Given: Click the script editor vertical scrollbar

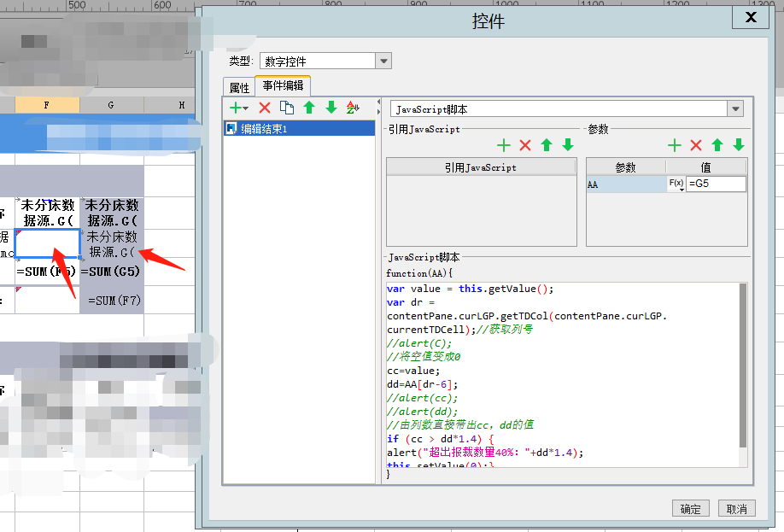Looking at the screenshot, I should pyautogui.click(x=743, y=367).
